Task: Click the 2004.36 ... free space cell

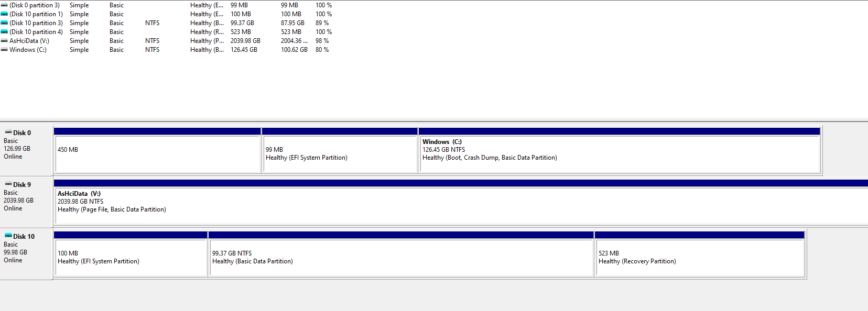Action: point(294,41)
